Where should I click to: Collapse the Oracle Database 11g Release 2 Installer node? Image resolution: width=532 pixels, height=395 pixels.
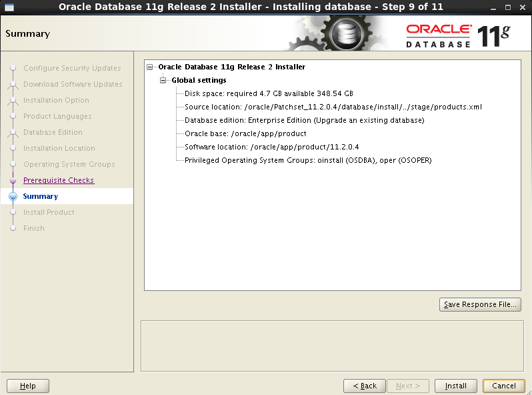point(149,67)
